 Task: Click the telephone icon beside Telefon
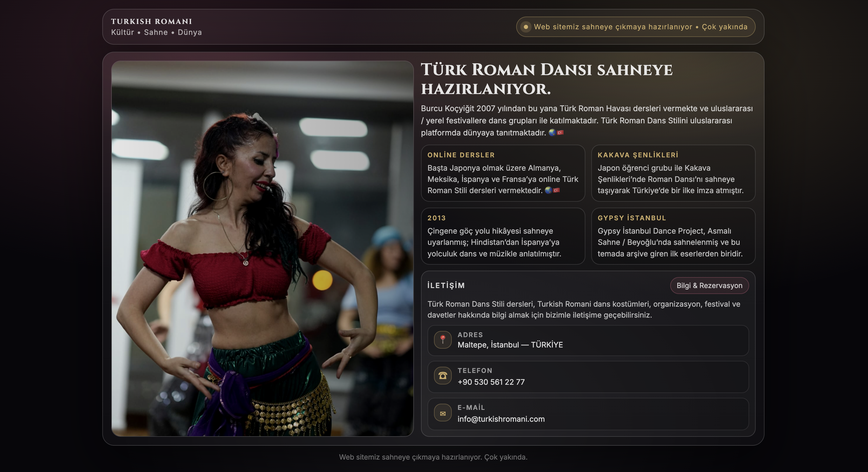[x=443, y=376]
